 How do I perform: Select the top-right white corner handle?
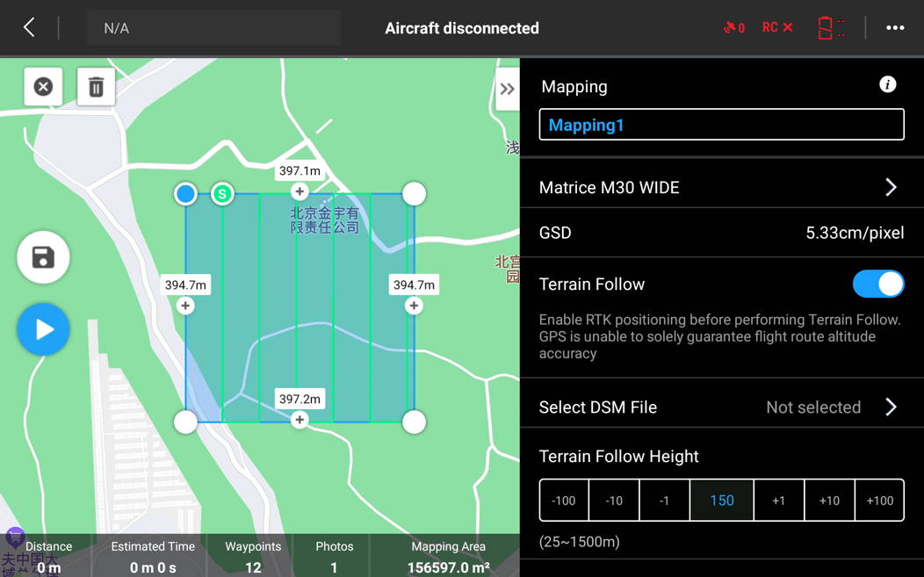pyautogui.click(x=414, y=193)
